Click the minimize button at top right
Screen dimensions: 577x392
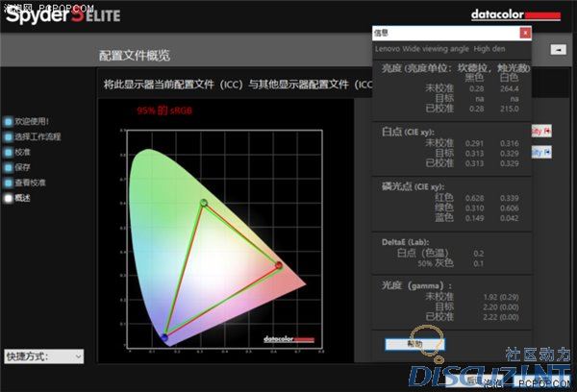(558, 50)
